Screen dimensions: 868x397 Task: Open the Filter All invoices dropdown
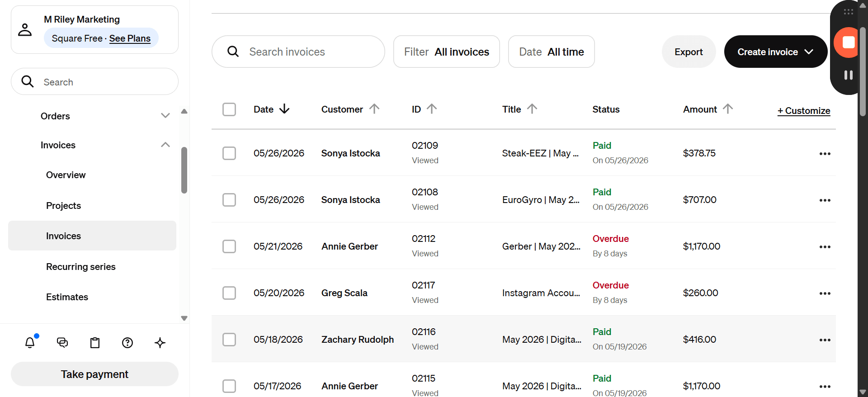click(x=447, y=52)
